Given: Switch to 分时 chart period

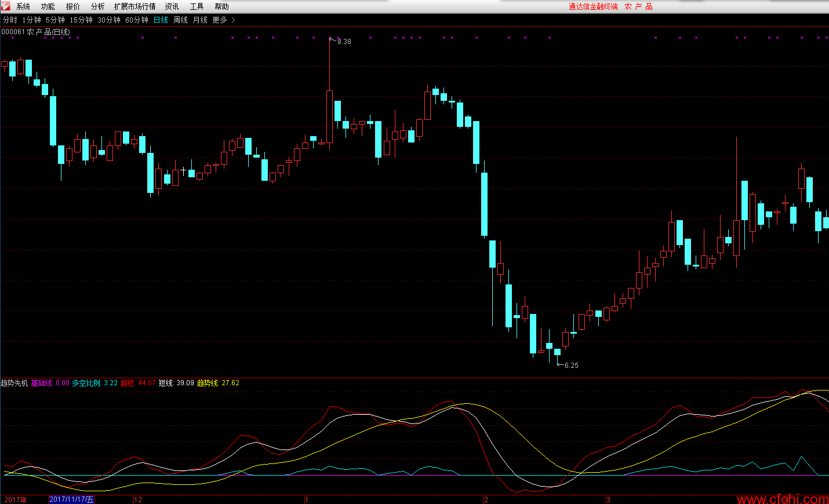Looking at the screenshot, I should pyautogui.click(x=10, y=20).
